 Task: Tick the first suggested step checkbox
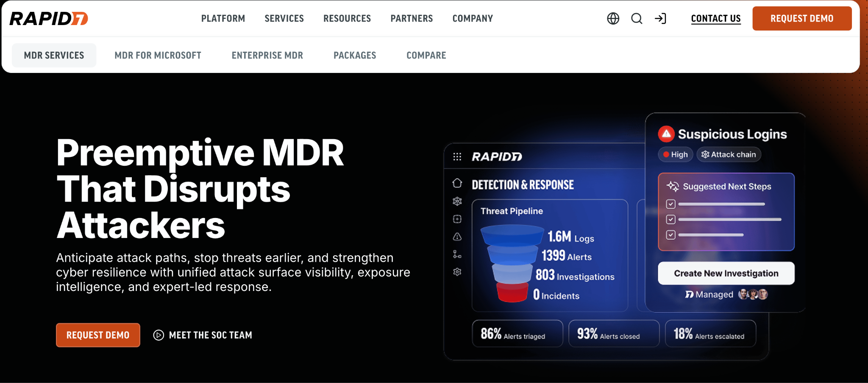pyautogui.click(x=670, y=204)
